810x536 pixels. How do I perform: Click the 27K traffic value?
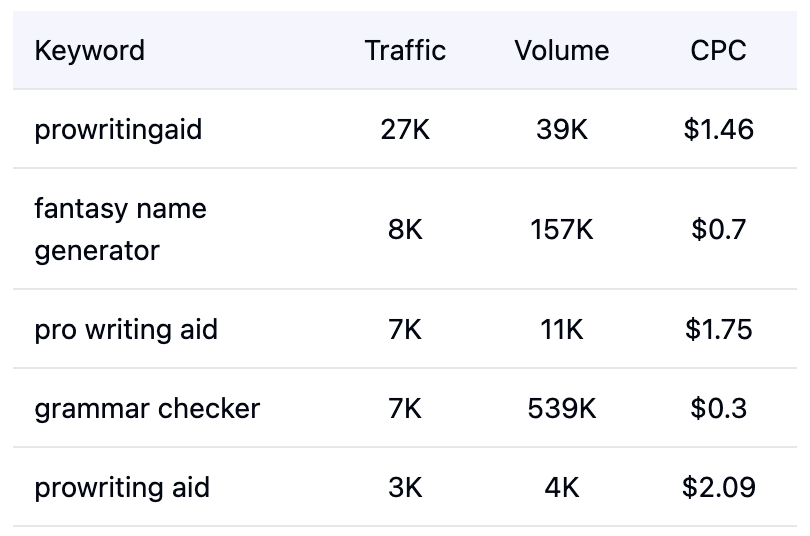405,130
